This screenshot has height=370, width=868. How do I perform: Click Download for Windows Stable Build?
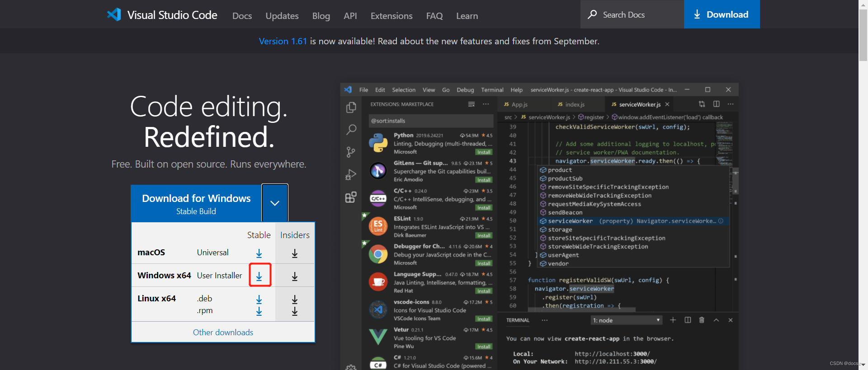click(x=196, y=204)
